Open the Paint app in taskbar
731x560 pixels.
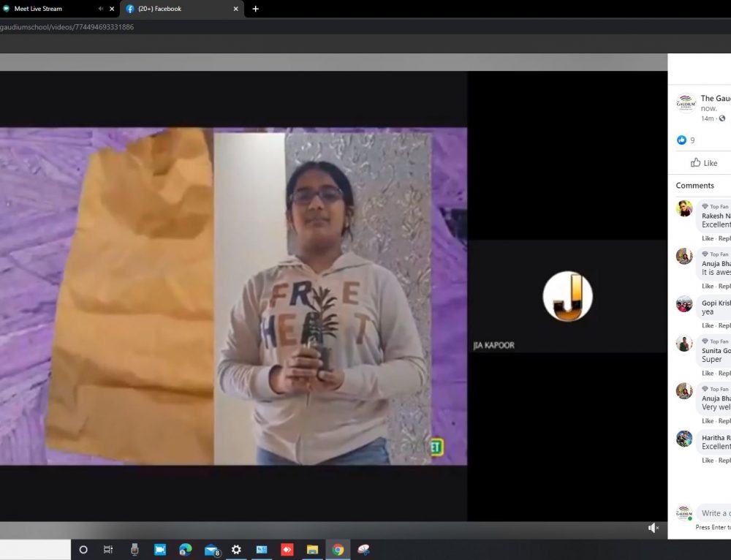363,550
